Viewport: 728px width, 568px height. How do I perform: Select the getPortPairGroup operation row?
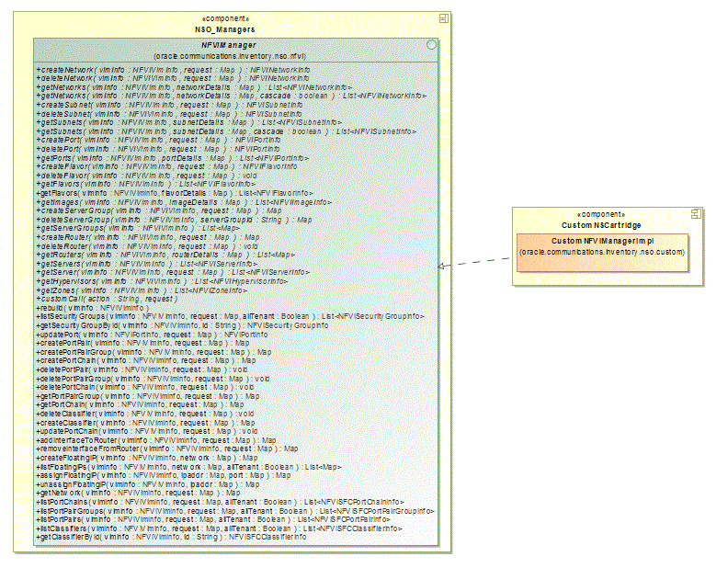pyautogui.click(x=148, y=396)
